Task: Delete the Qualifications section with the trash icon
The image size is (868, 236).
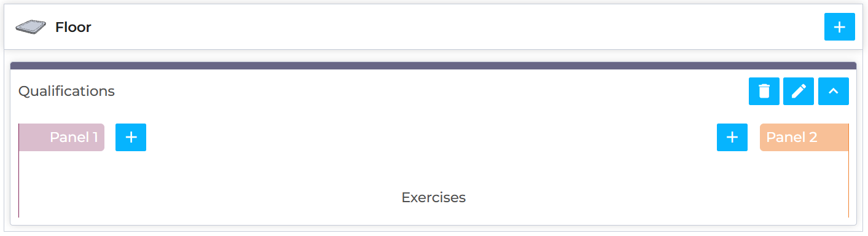Action: coord(764,92)
